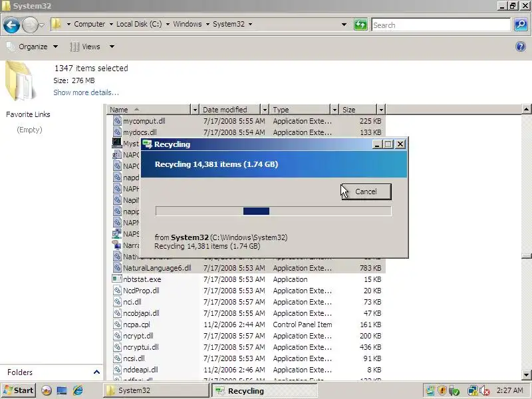The height and width of the screenshot is (399, 532).
Task: Click nbtstat.exe file name
Action: [x=142, y=279]
